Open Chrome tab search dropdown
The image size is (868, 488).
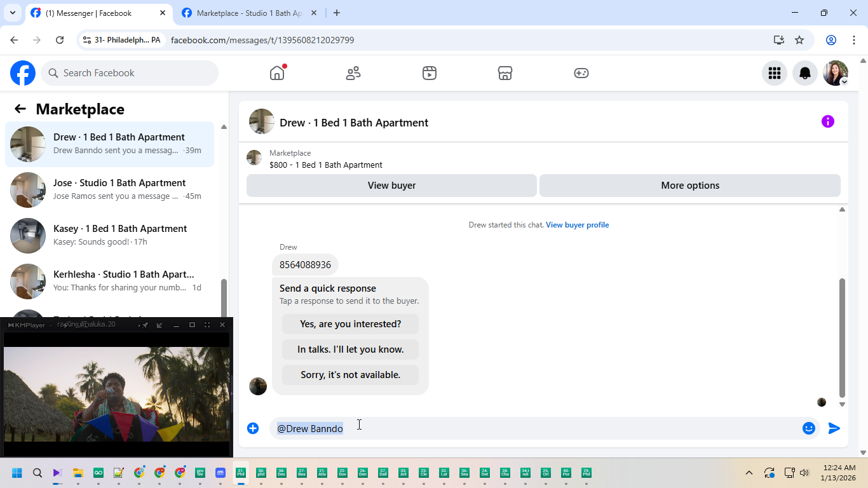point(13,13)
